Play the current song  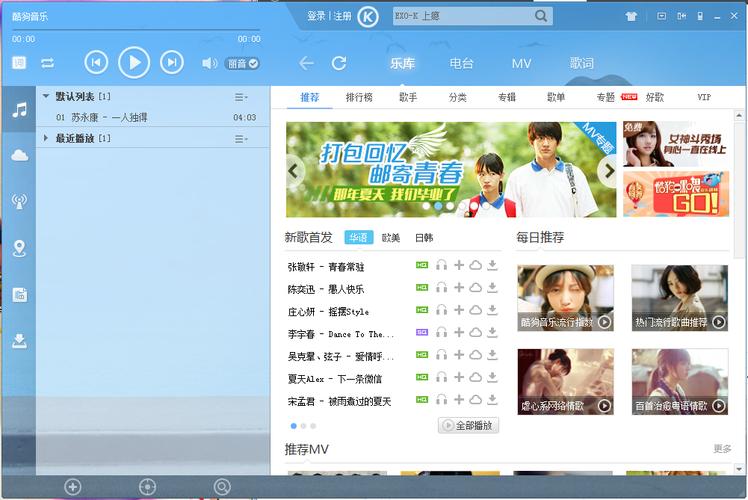click(x=134, y=62)
